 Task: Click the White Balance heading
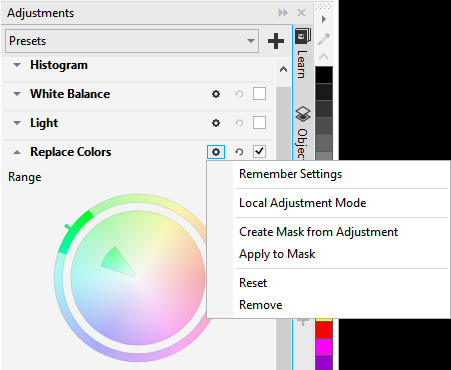[70, 94]
